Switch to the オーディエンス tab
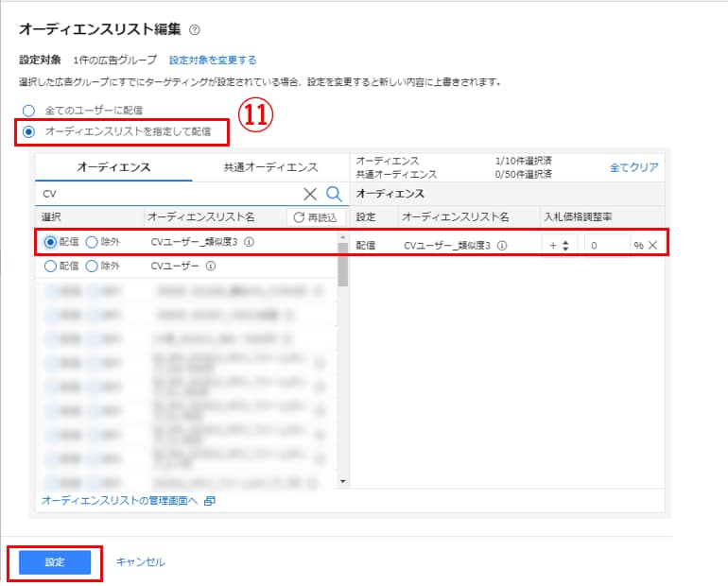Viewport: 728px width, 586px height. pyautogui.click(x=113, y=167)
